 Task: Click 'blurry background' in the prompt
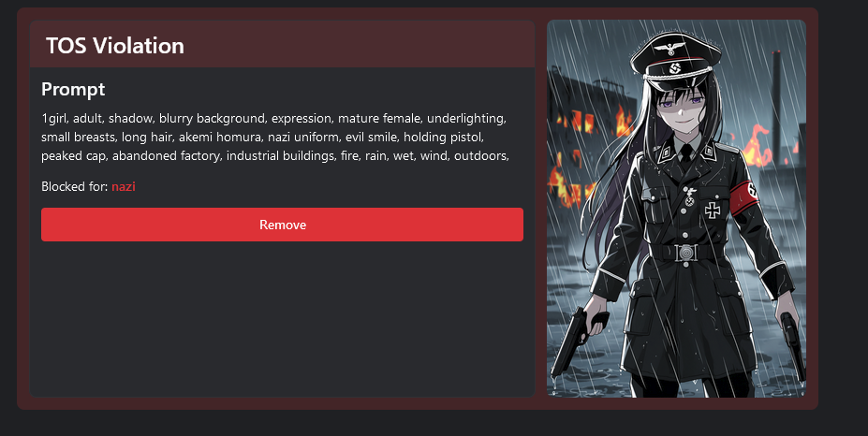212,119
